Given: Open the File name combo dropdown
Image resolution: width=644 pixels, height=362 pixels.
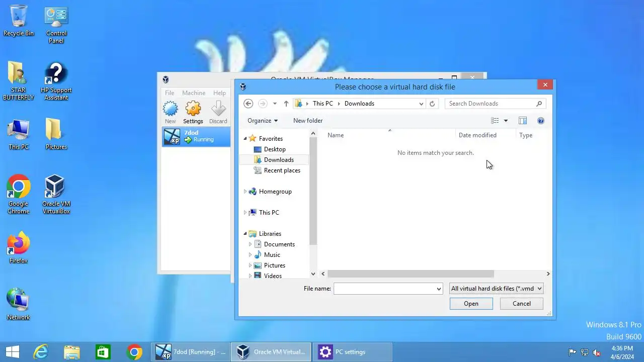Looking at the screenshot, I should 439,289.
